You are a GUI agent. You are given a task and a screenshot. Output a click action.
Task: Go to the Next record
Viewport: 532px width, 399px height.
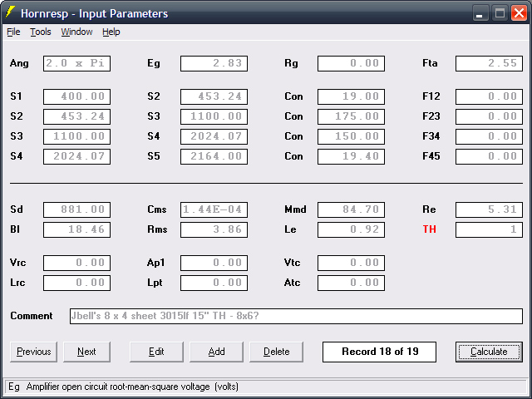pyautogui.click(x=86, y=352)
